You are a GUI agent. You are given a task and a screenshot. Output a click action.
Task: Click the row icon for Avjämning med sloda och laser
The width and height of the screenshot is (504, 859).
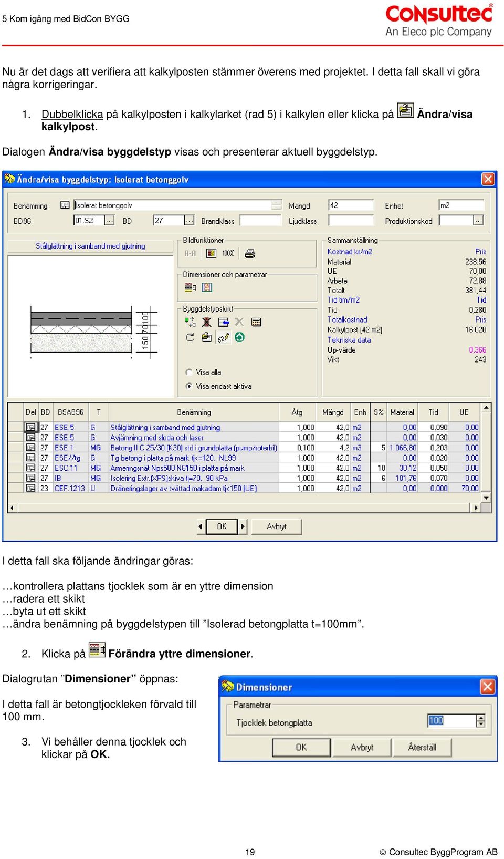coord(30,438)
